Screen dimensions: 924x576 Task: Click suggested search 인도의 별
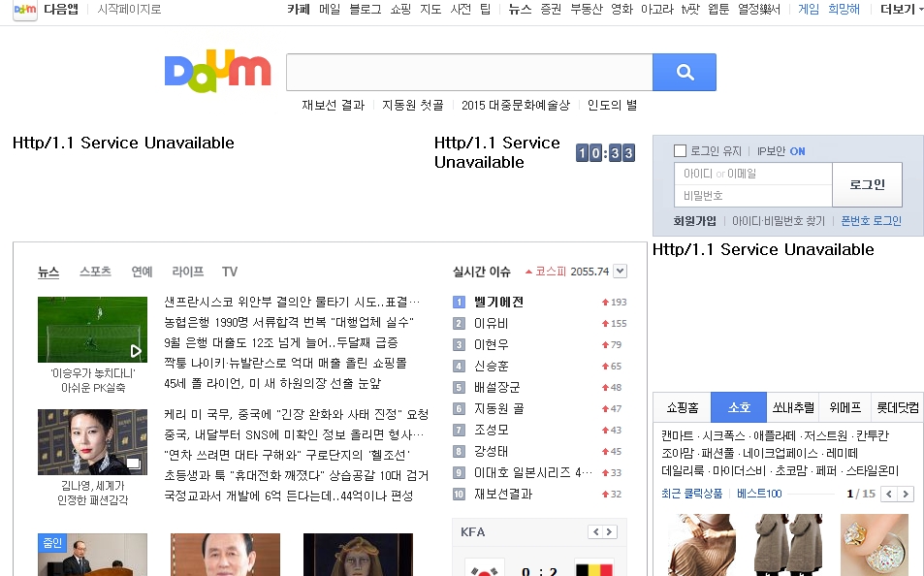[612, 105]
